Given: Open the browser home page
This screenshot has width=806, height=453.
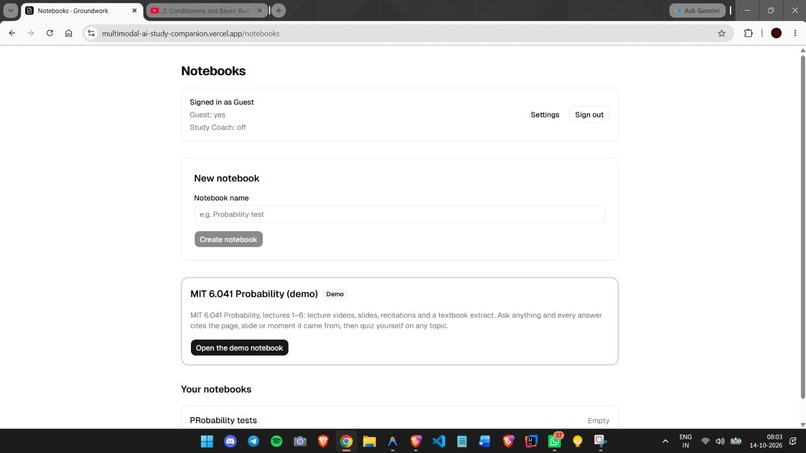Looking at the screenshot, I should pos(68,33).
